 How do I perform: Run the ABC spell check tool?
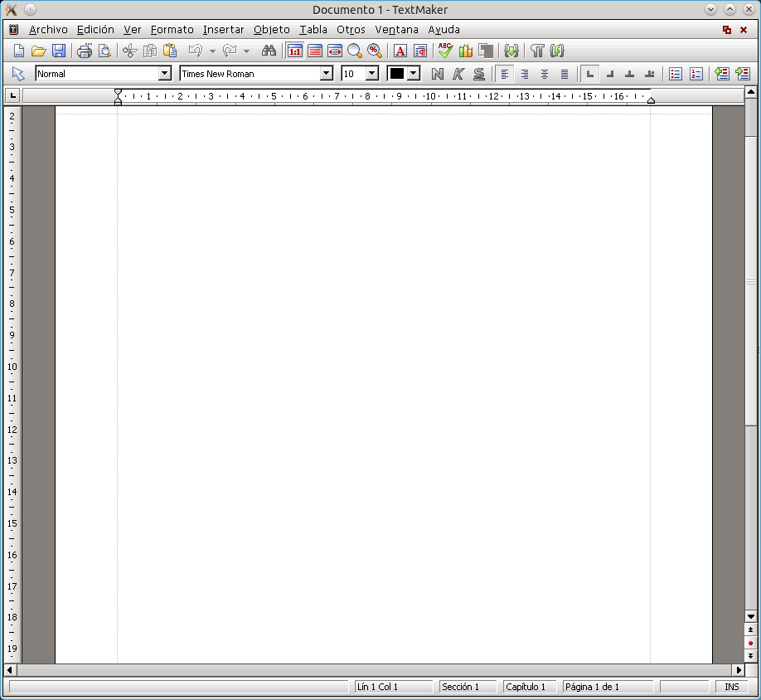tap(445, 51)
